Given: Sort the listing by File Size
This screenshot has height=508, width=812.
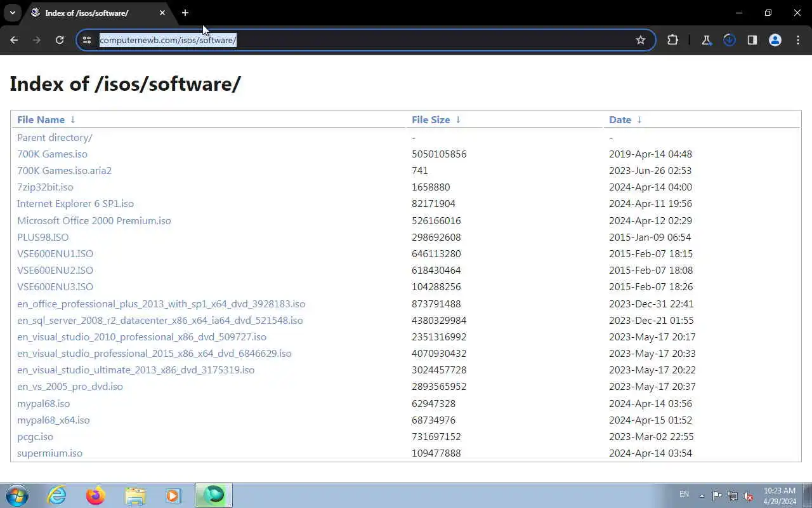Looking at the screenshot, I should [431, 119].
